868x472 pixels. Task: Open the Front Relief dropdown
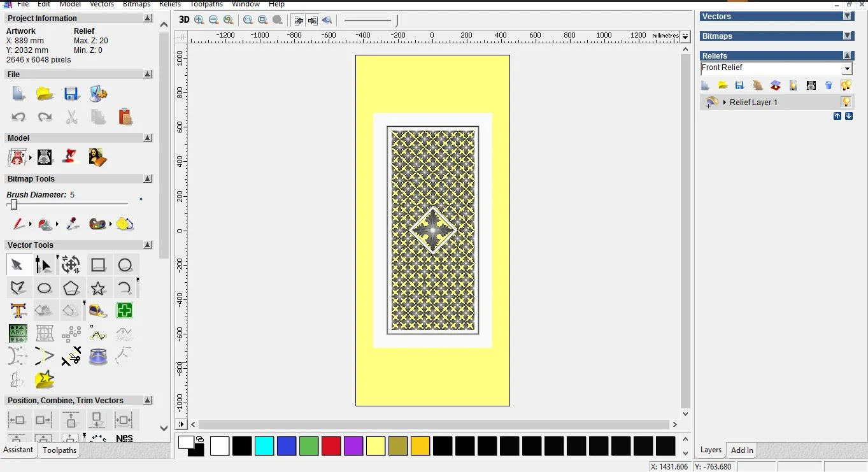click(x=847, y=69)
